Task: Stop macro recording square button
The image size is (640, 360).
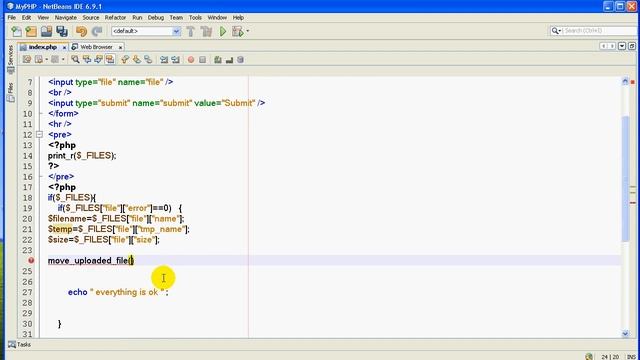Action: click(x=202, y=60)
